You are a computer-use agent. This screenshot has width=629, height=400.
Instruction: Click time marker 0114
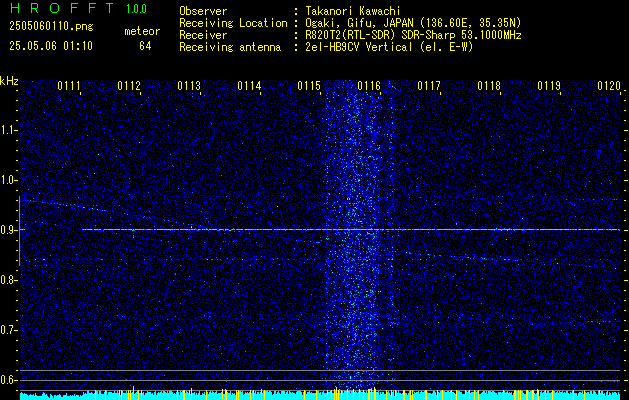(249, 86)
